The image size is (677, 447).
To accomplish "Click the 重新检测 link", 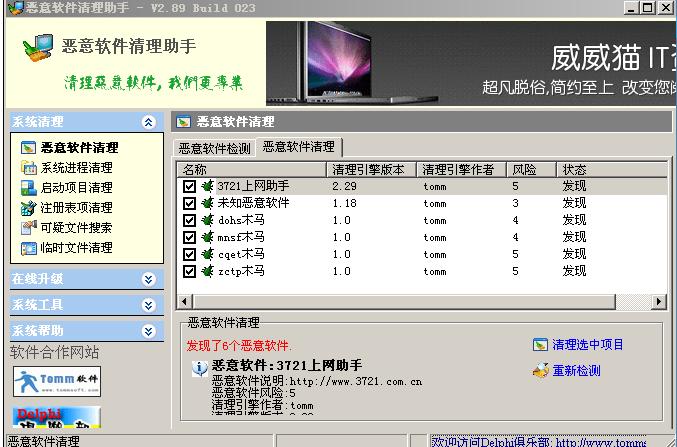I will 576,371.
